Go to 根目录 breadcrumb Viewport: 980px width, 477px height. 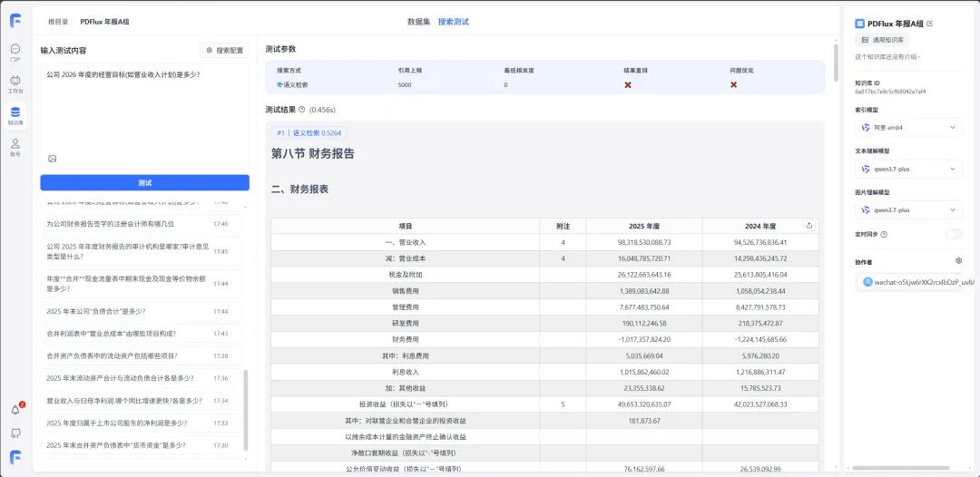(58, 22)
